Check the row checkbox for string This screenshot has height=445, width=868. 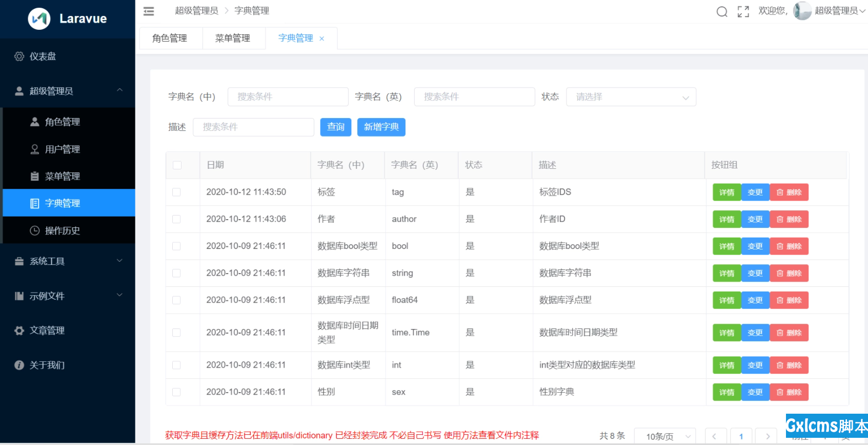[x=176, y=273]
